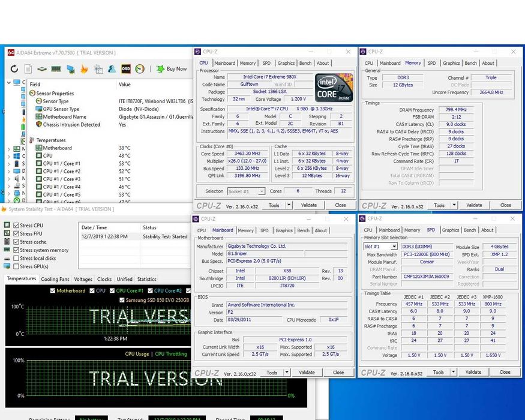Open Tools dropdown arrow in CPU-Z Memory window
The height and width of the screenshot is (420, 525).
coord(454,205)
